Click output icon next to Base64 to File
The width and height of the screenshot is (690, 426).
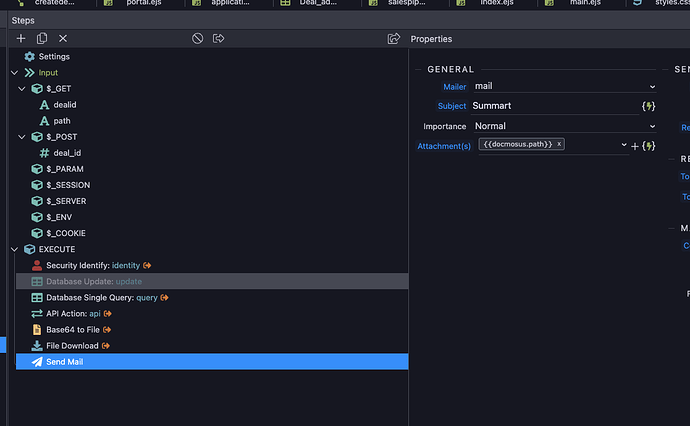[107, 330]
